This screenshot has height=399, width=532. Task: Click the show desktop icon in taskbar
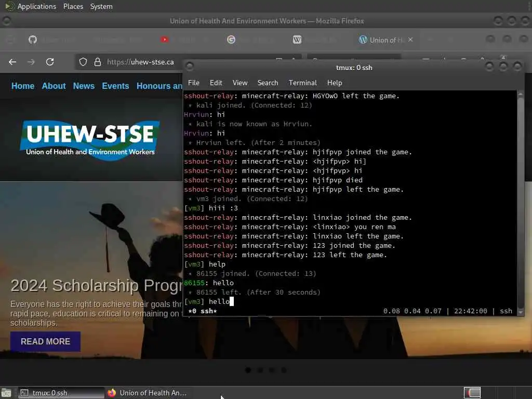point(6,393)
